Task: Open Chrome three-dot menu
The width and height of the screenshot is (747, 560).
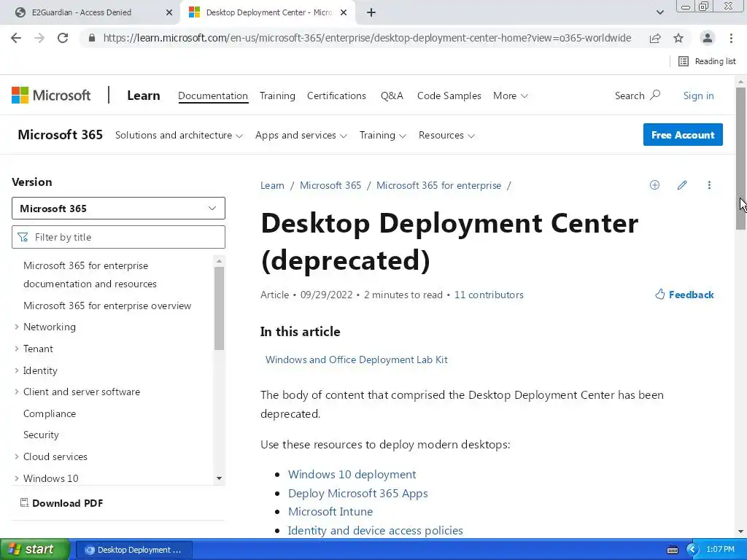Action: (731, 38)
